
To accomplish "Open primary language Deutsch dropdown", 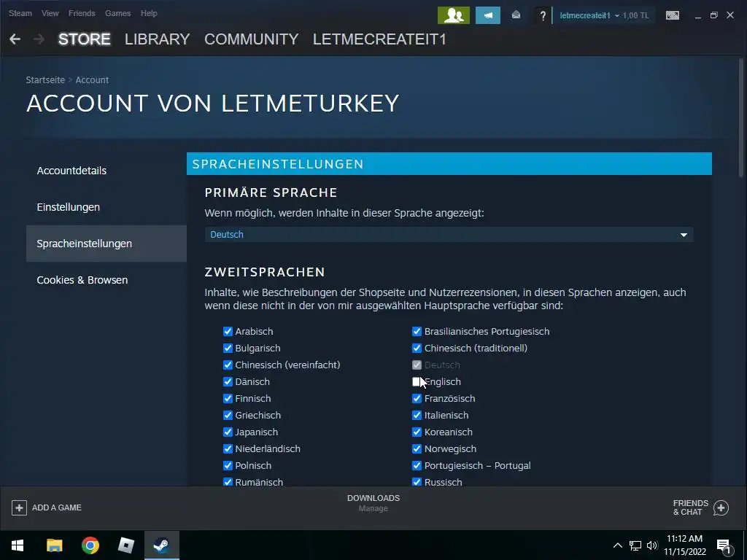I will pos(449,234).
